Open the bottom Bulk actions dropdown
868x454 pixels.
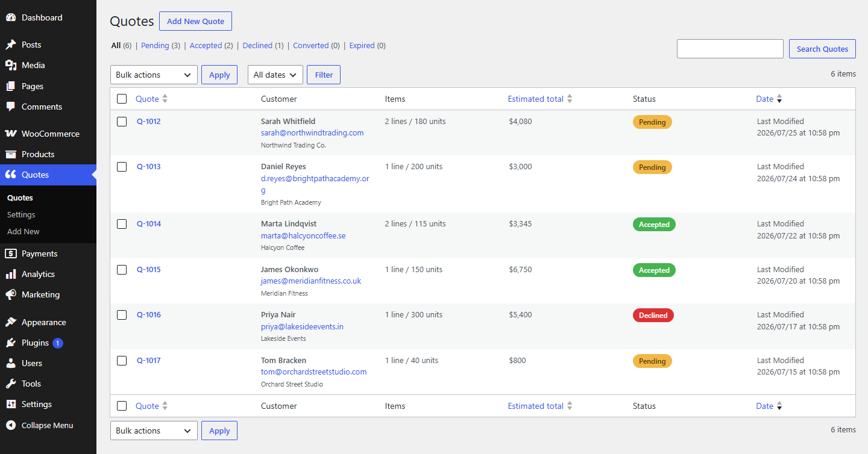pos(154,431)
